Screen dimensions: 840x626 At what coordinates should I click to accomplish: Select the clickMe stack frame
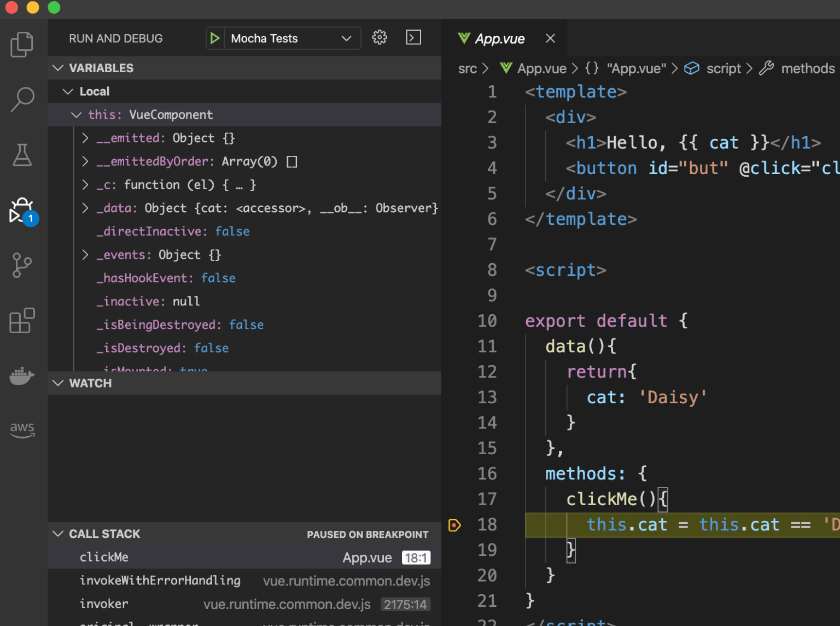click(104, 557)
